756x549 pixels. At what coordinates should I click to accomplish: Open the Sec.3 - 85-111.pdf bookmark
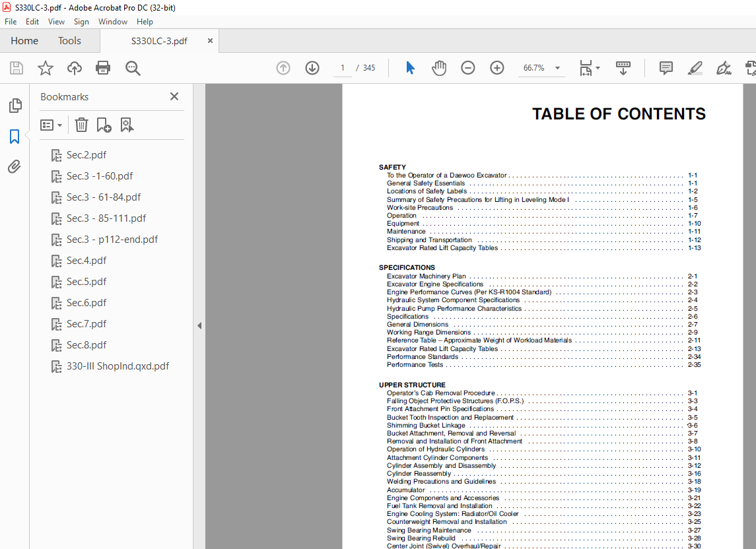click(106, 218)
